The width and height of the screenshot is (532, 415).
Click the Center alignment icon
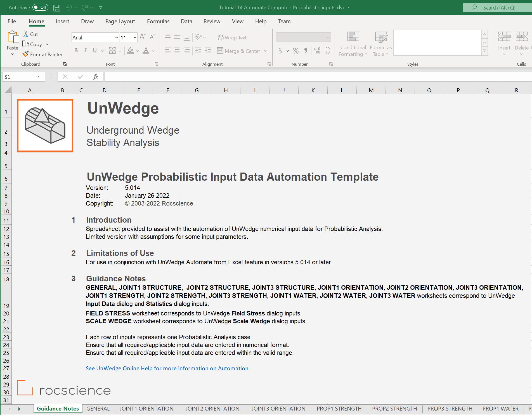click(x=177, y=51)
